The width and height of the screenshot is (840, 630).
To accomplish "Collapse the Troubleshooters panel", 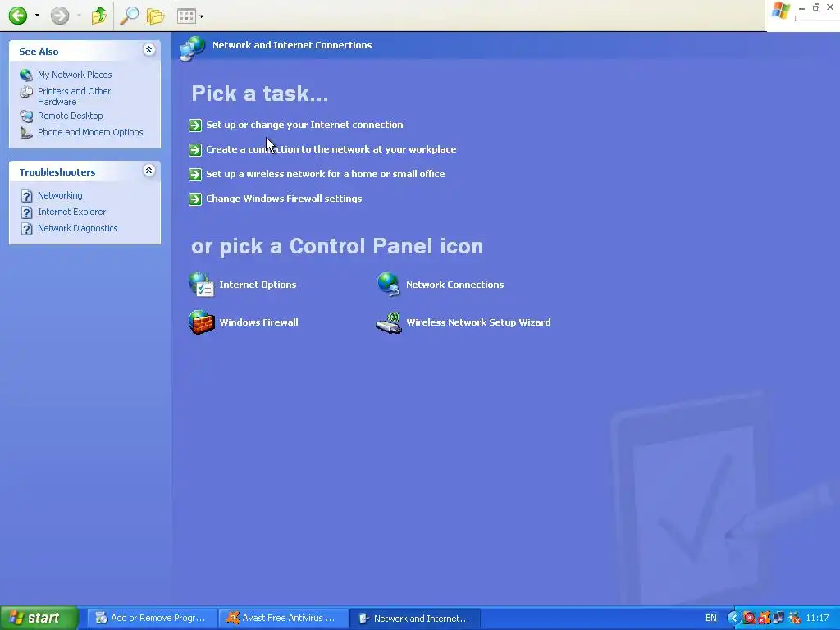I will (149, 171).
